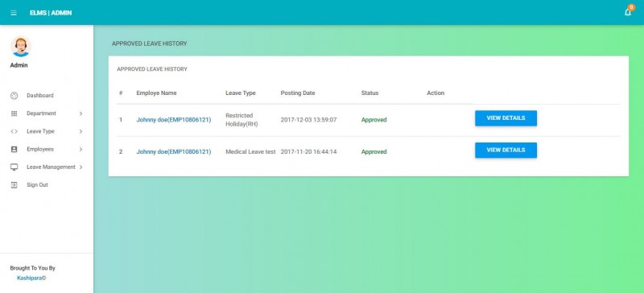Screen dimensions: 644x293
Task: Click the ELMS | ADMIN title
Action: [51, 13]
